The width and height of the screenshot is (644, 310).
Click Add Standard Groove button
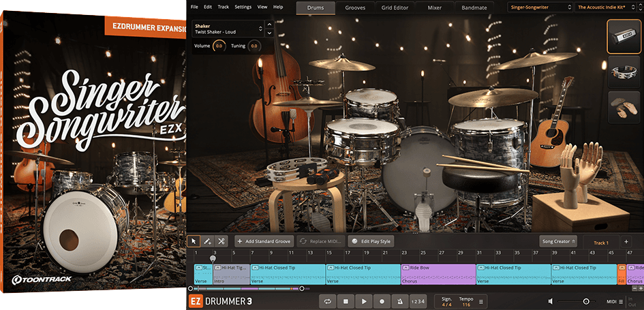point(264,241)
